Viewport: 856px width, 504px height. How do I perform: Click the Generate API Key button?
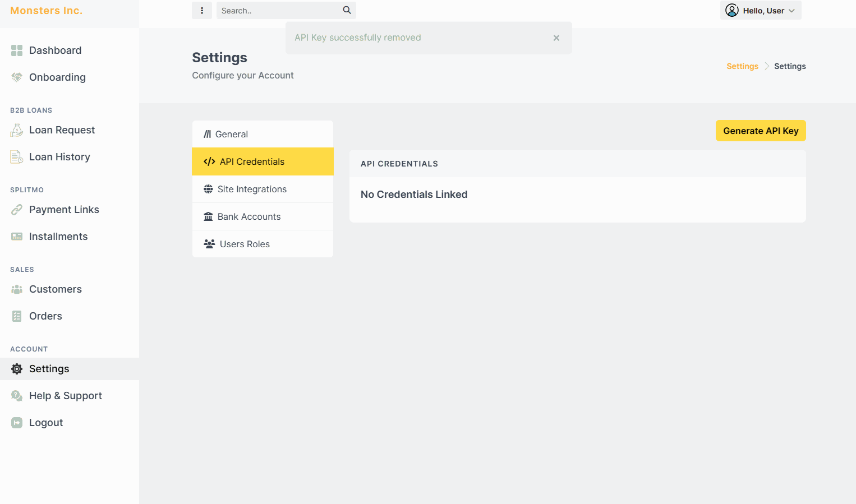pyautogui.click(x=761, y=131)
